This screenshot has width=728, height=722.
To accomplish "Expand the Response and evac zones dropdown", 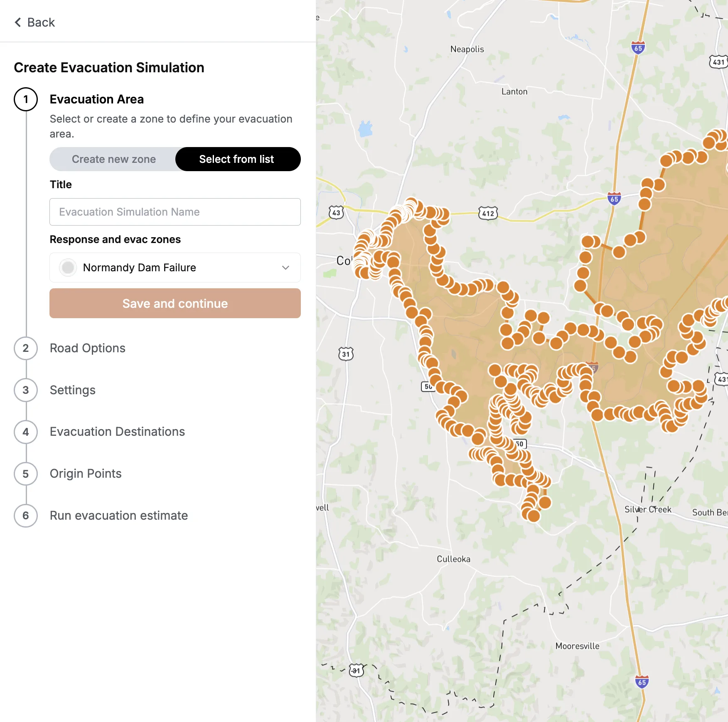I will [x=175, y=268].
